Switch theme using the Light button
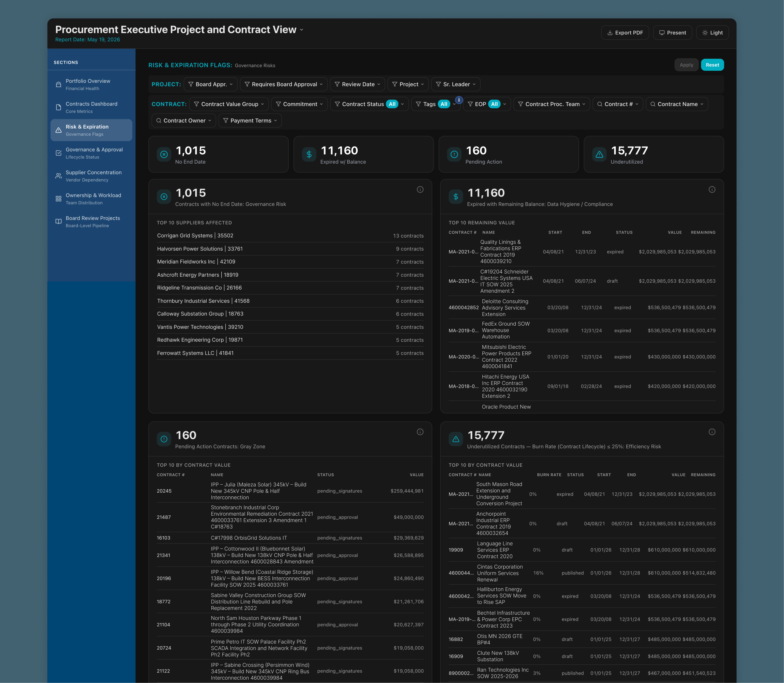The image size is (784, 683). (x=712, y=33)
